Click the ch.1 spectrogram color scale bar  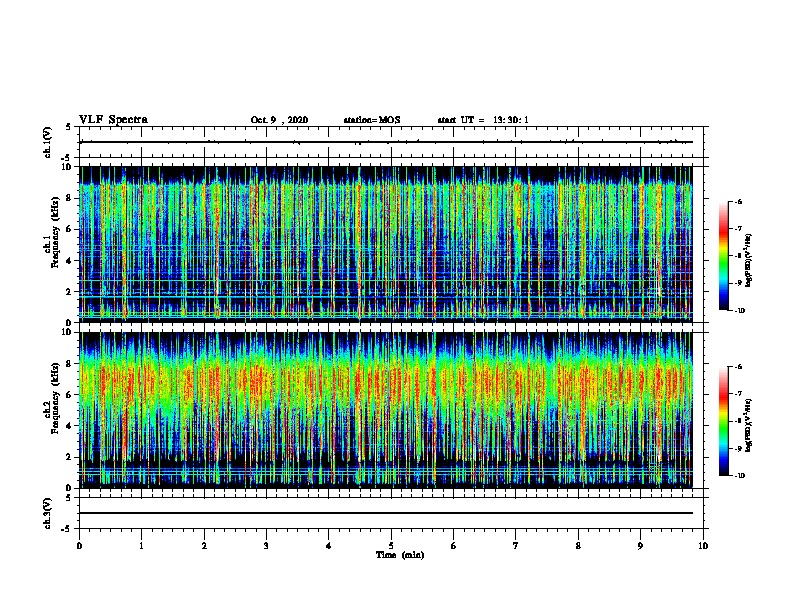pyautogui.click(x=724, y=256)
